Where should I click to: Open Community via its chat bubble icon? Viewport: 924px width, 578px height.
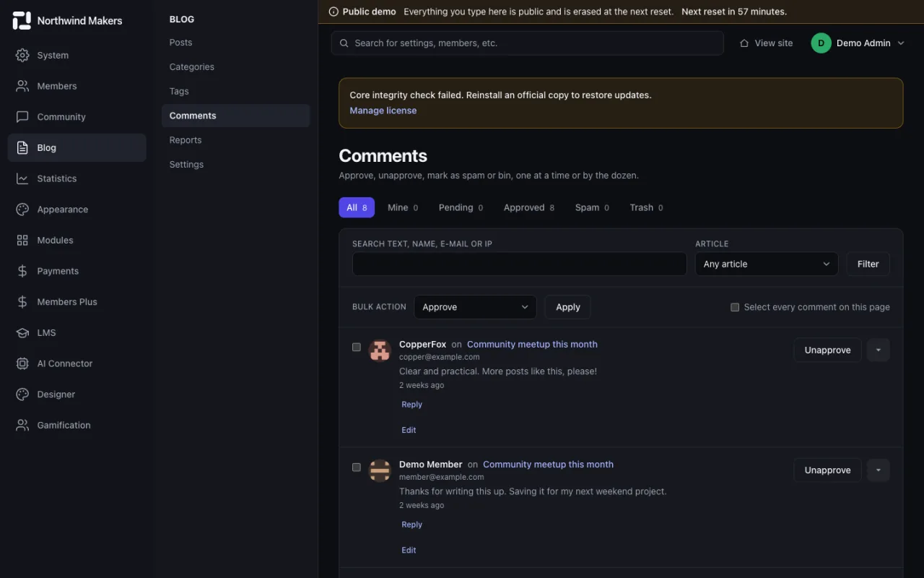[x=22, y=116]
